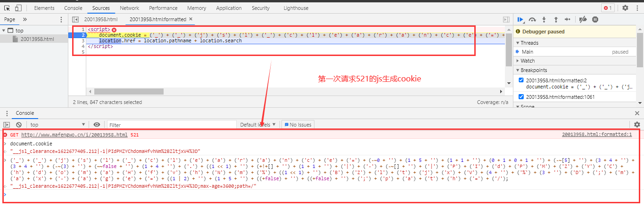Show the console sidebar

pyautogui.click(x=7, y=125)
